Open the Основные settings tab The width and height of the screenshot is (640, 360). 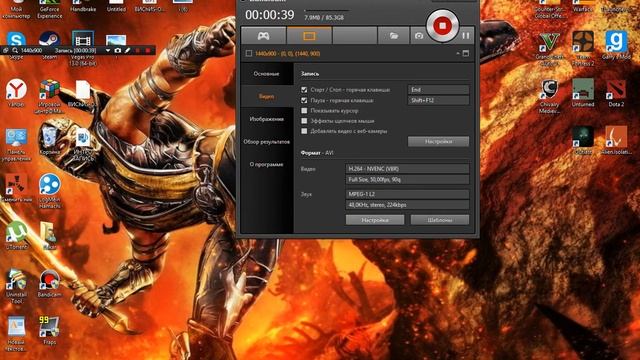267,74
